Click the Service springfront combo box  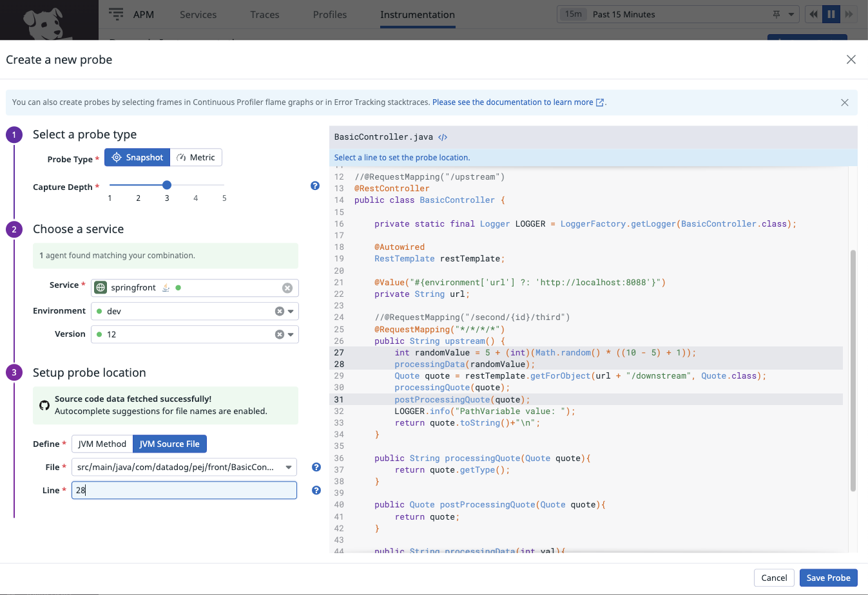tap(195, 288)
